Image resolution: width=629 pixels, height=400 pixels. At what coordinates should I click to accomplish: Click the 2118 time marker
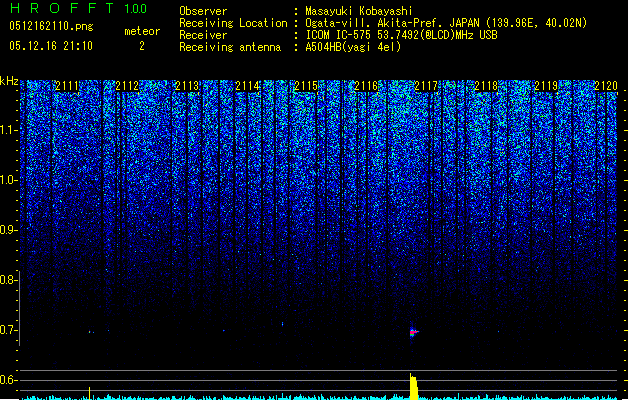coord(486,86)
